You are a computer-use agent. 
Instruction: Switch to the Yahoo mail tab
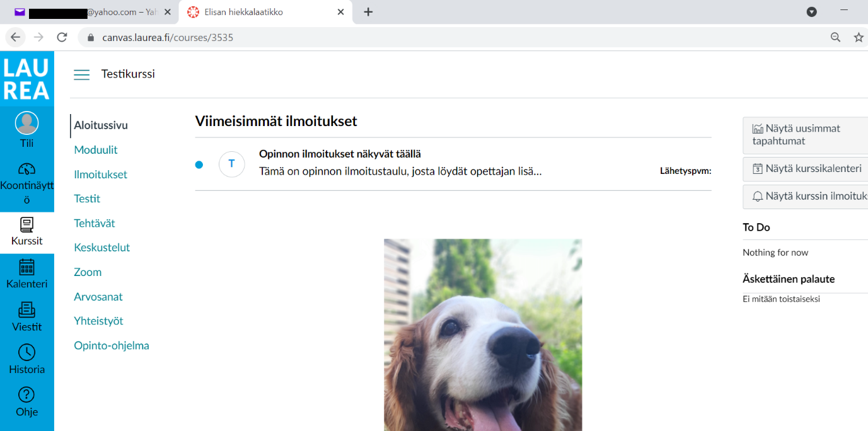coord(88,12)
